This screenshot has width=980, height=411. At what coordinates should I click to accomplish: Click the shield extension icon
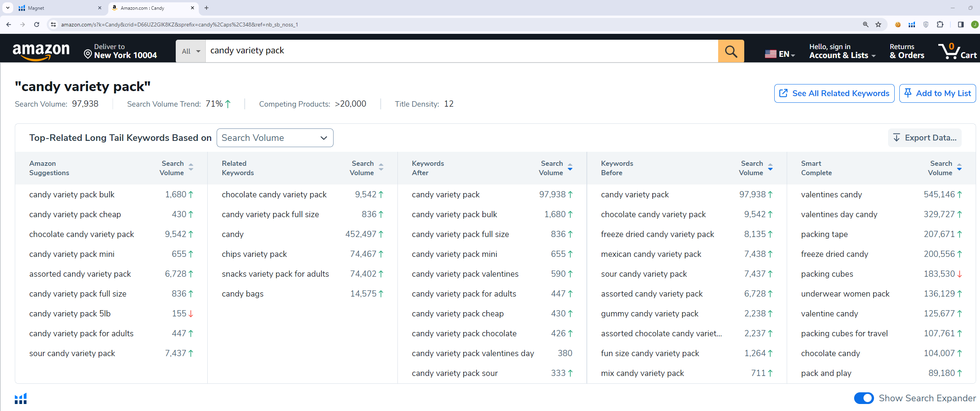click(x=926, y=25)
